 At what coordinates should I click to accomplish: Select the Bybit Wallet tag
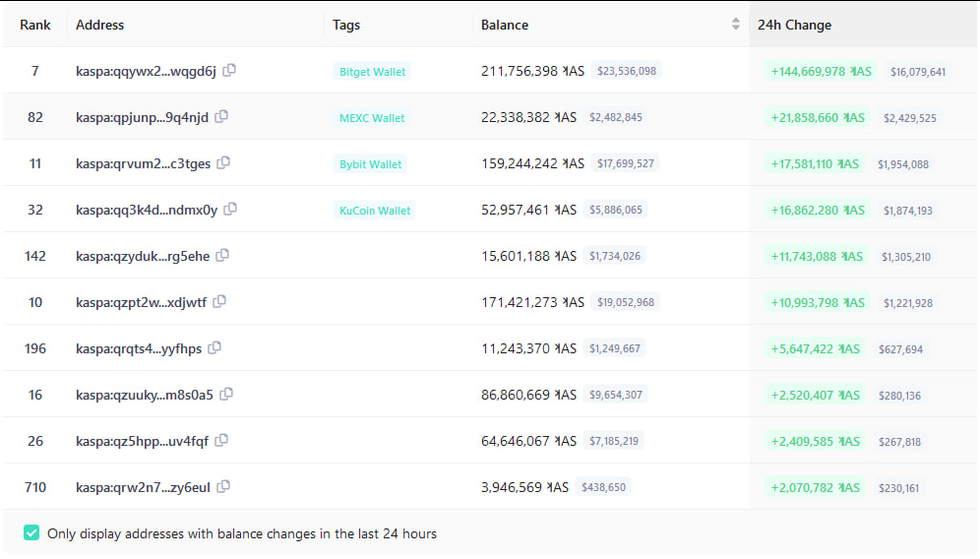[x=371, y=164]
